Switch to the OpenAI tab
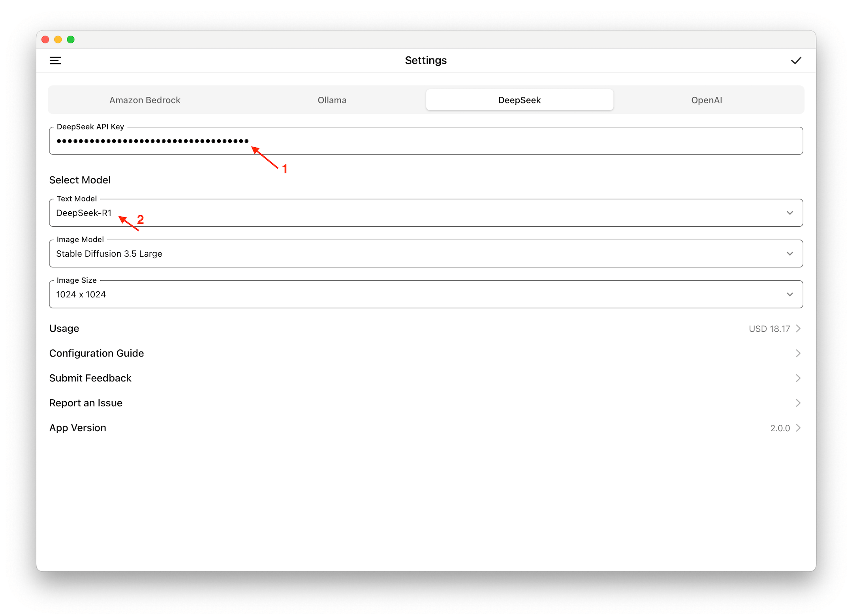The height and width of the screenshot is (616, 853). point(706,100)
